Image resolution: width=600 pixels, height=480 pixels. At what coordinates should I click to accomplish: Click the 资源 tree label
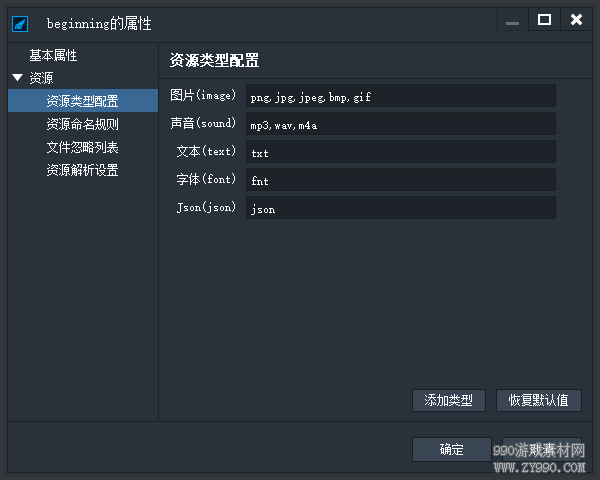pos(41,78)
